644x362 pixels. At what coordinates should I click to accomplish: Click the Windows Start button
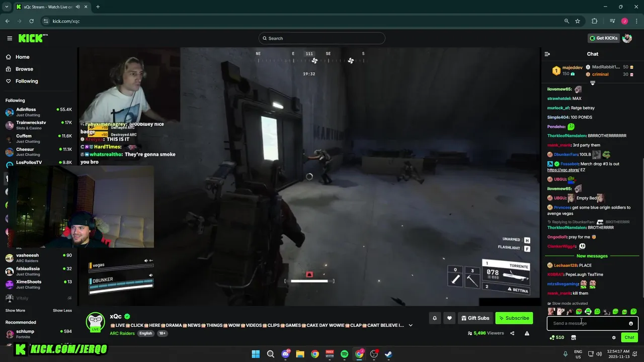256,354
